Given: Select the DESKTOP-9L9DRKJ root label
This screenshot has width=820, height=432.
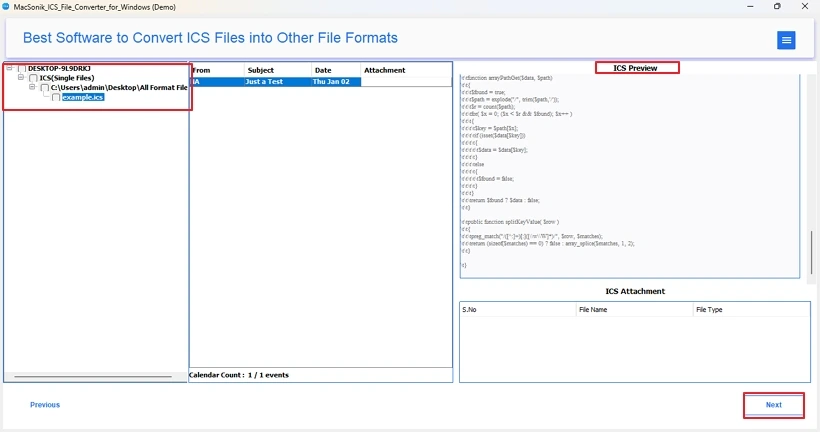Looking at the screenshot, I should pos(59,69).
